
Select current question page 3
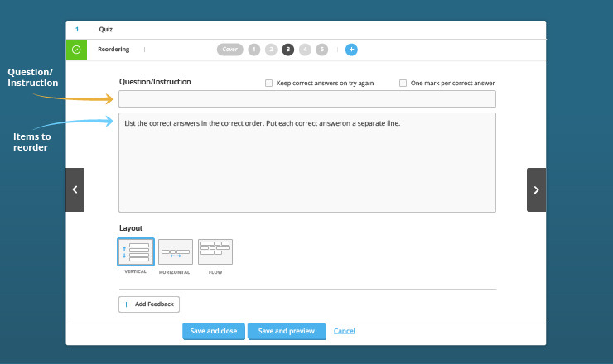[x=288, y=50]
